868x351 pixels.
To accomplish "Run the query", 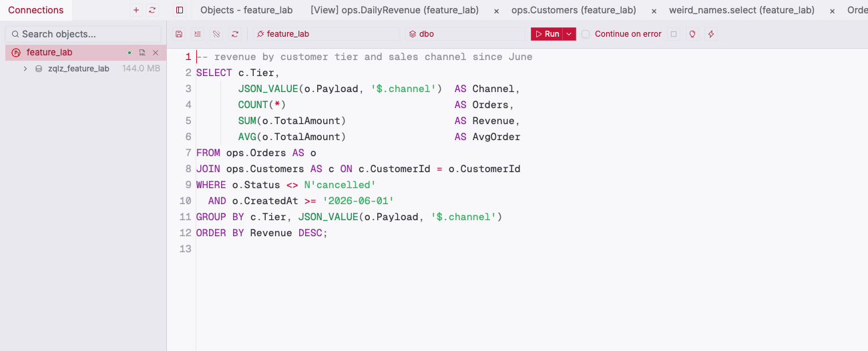I will (x=547, y=34).
